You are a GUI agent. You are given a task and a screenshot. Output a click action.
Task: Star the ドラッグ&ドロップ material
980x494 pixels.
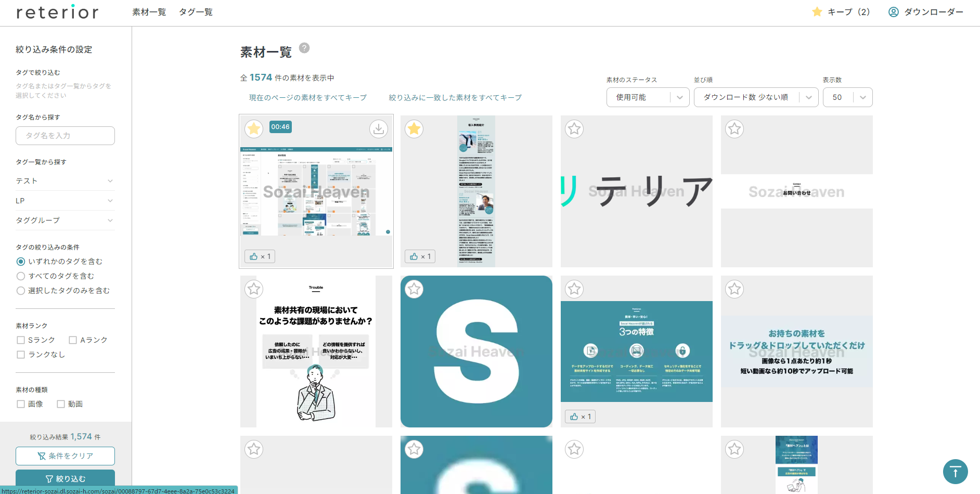(x=734, y=289)
